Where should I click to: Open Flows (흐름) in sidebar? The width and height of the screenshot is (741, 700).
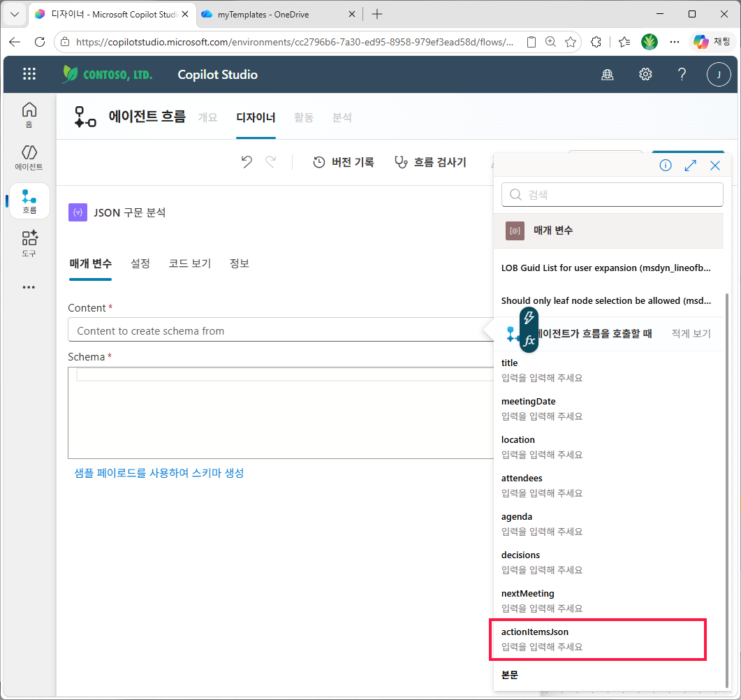(x=29, y=201)
